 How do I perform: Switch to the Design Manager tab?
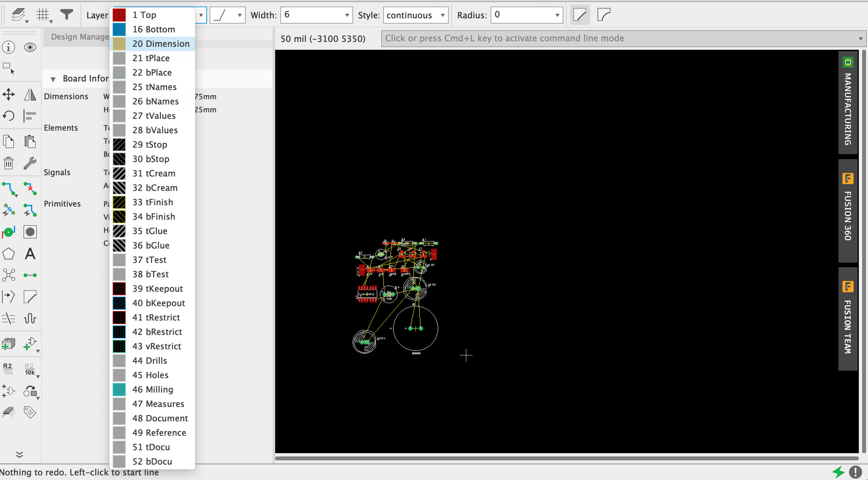click(80, 37)
